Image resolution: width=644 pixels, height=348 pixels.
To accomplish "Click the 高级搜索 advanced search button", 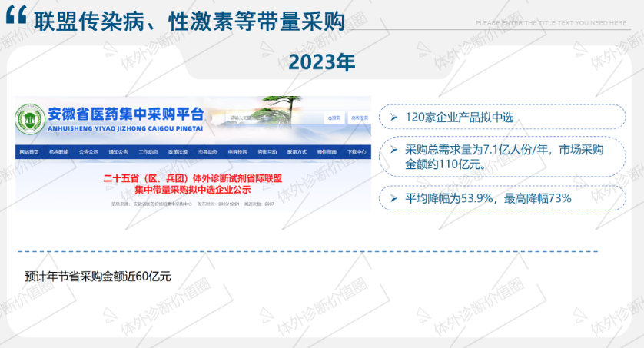I will 359,118.
